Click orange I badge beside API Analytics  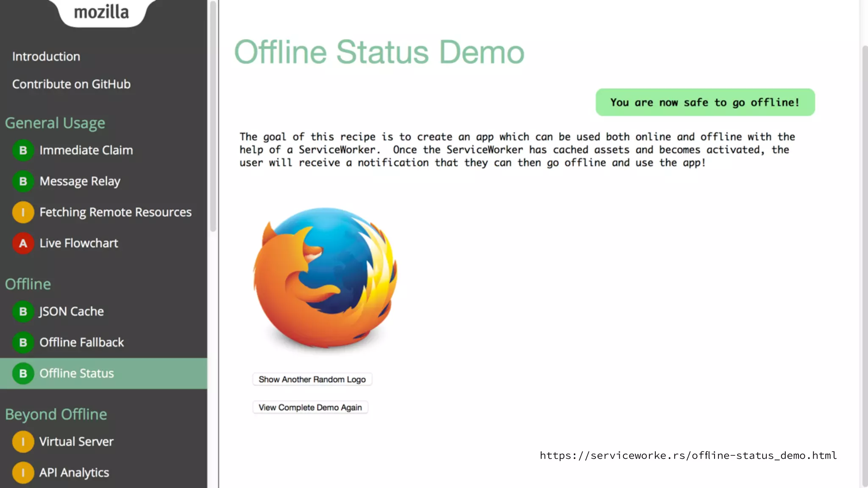pos(23,472)
